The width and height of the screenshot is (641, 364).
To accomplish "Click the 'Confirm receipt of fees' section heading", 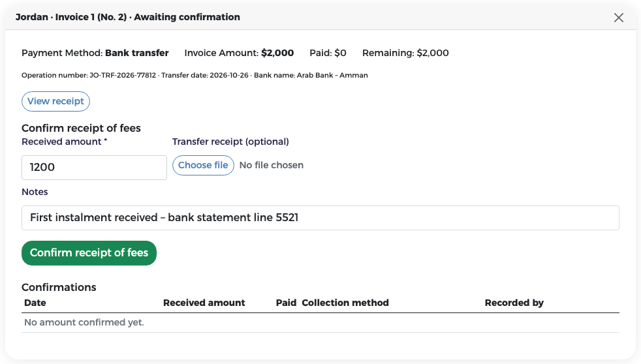I will (81, 129).
